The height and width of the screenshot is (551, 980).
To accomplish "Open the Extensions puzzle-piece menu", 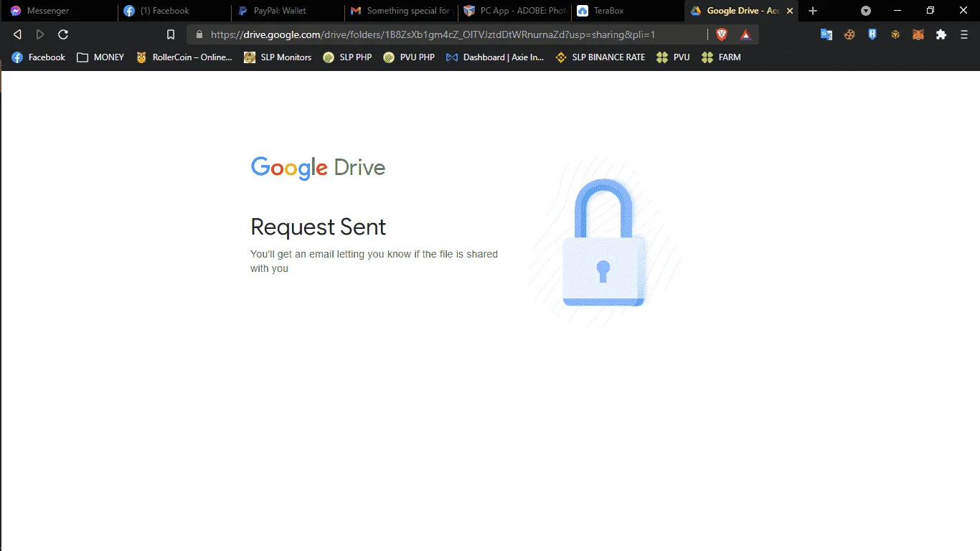I will coord(941,34).
